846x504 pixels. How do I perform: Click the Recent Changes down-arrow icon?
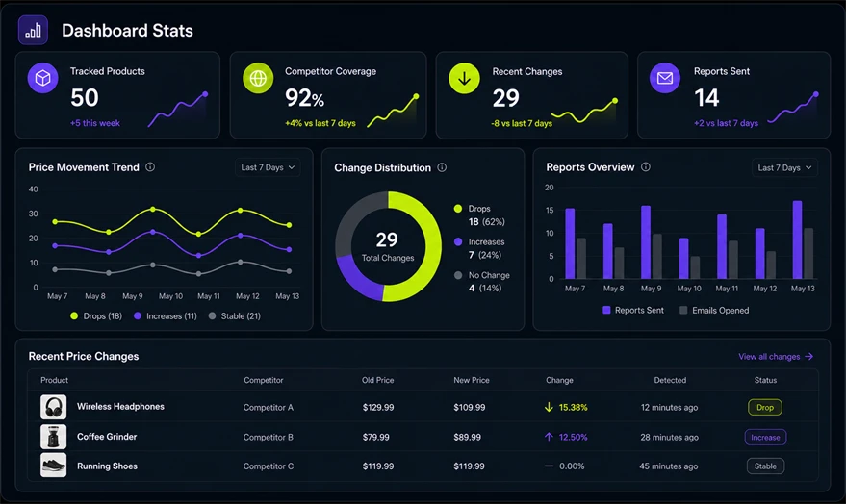[x=464, y=78]
